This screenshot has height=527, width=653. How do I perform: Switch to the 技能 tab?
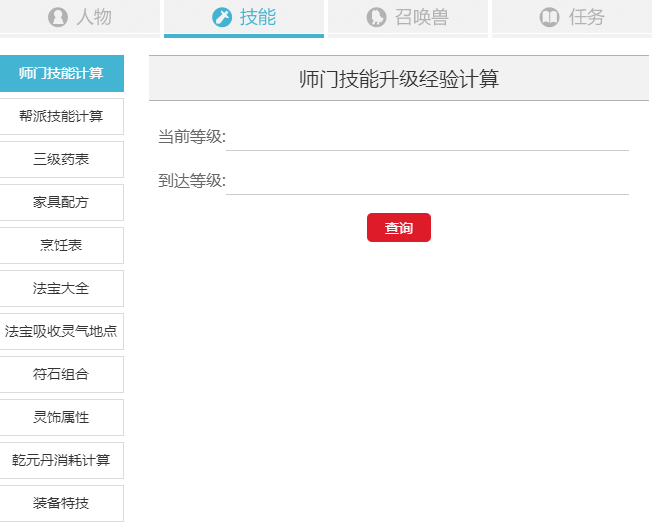tap(244, 18)
